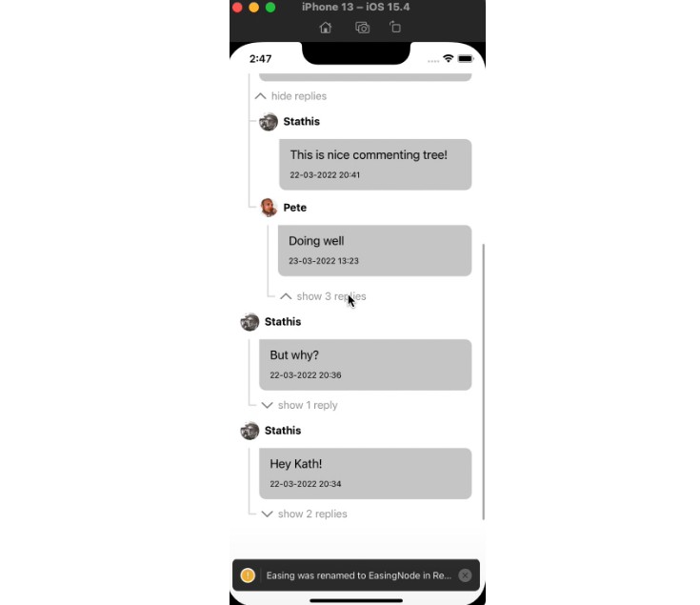Tap the Pete username label
The width and height of the screenshot is (700, 605).
click(295, 208)
